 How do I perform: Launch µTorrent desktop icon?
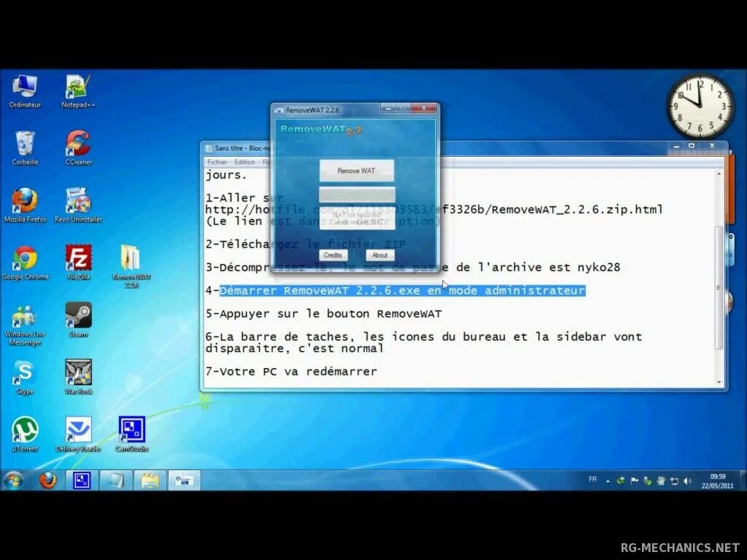coord(26,431)
